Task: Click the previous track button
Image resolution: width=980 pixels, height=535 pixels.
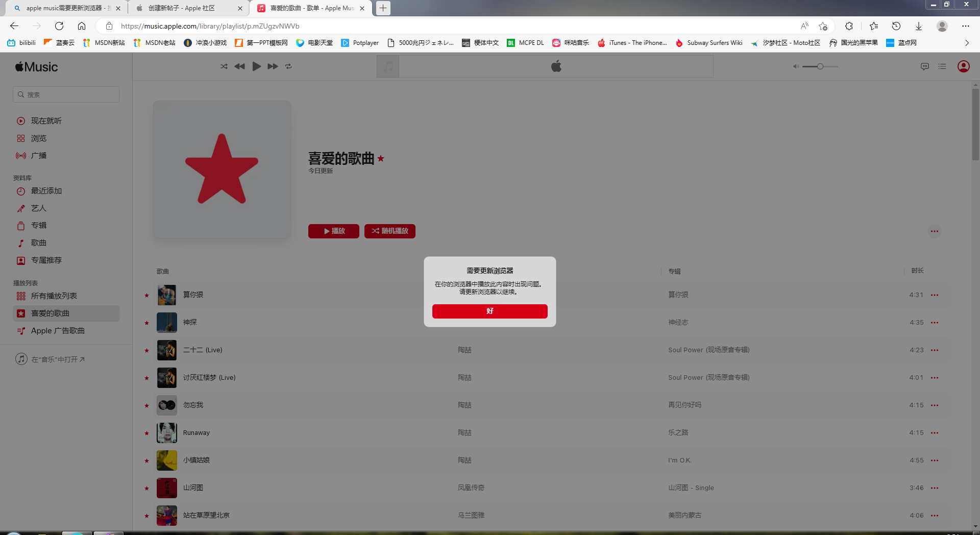Action: (x=239, y=66)
